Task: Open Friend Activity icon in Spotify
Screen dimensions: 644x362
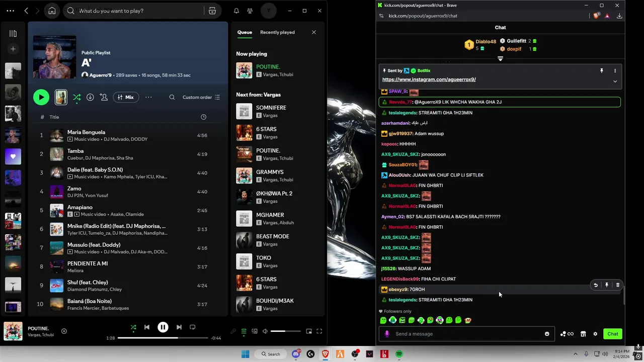Action: click(250, 11)
